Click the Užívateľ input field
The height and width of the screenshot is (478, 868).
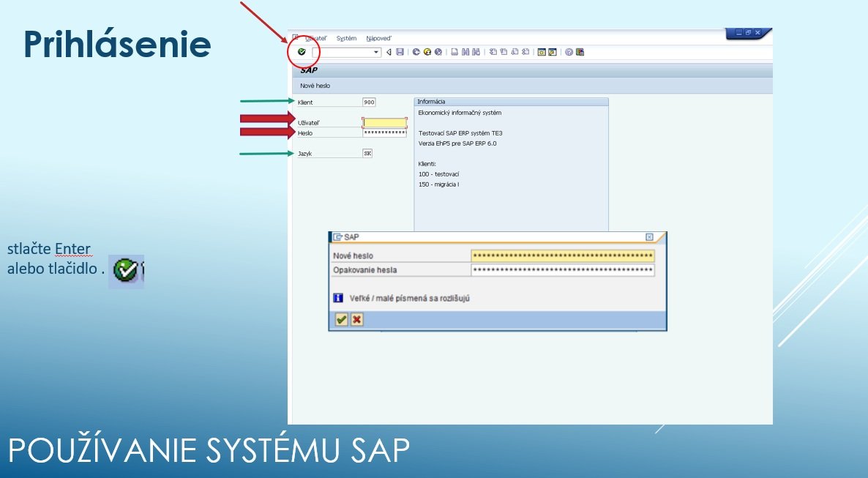pos(384,123)
